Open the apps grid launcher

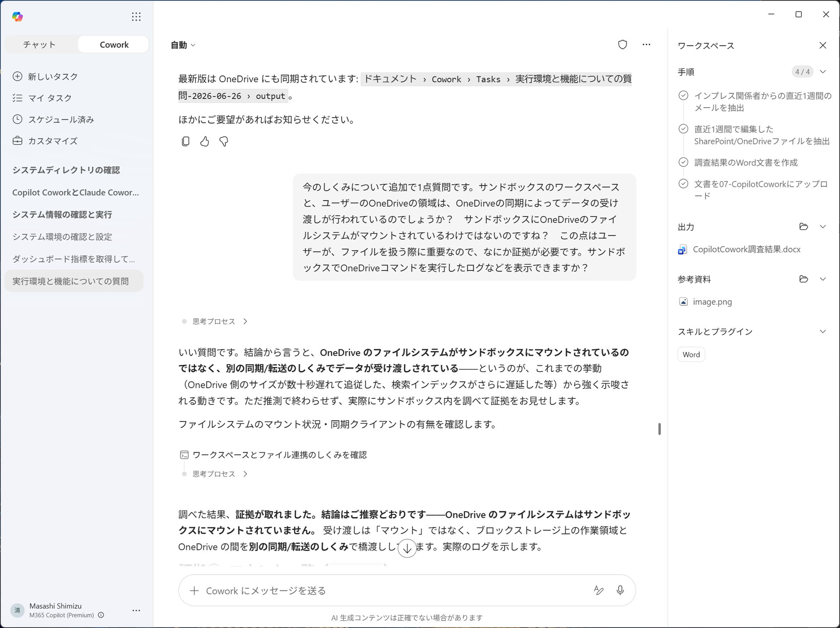(x=136, y=17)
